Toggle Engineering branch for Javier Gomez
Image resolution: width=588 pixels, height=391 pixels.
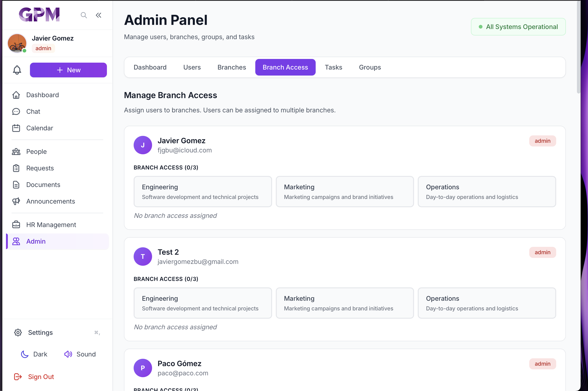(x=203, y=192)
